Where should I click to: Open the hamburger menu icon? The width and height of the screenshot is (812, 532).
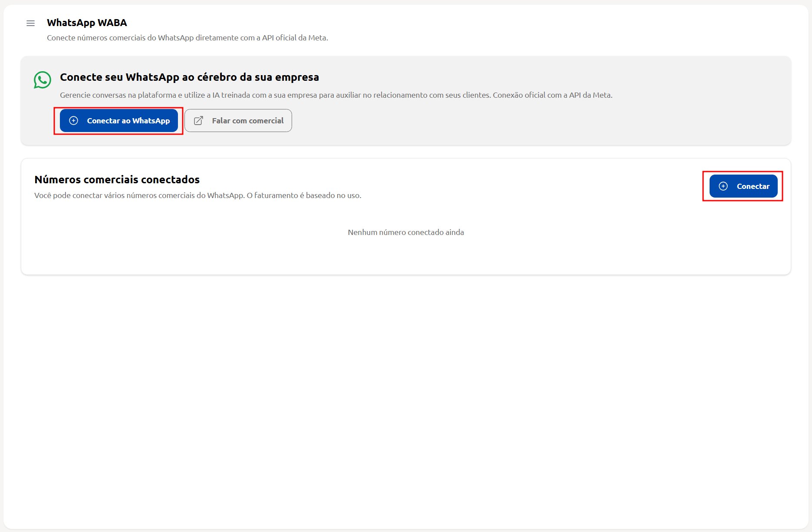click(x=30, y=23)
